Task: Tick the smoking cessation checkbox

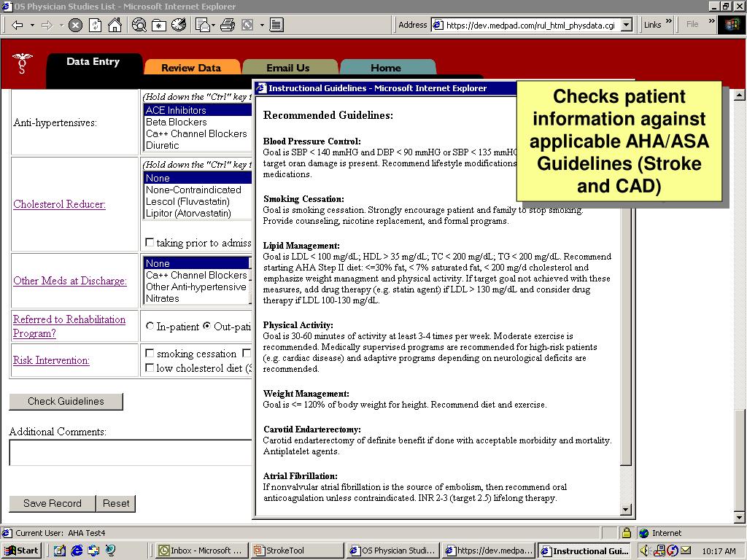Action: click(150, 353)
